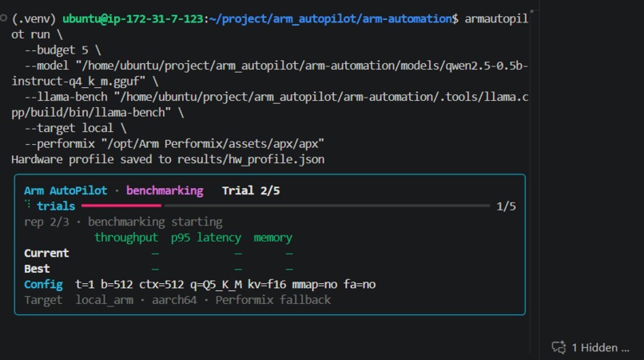This screenshot has width=644, height=360.
Task: Click the 'mmap=no' config value
Action: [x=315, y=285]
